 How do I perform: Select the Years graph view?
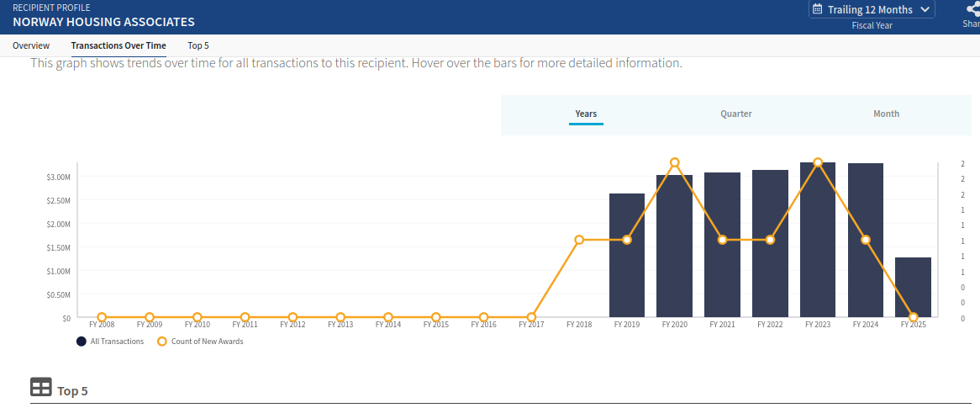tap(587, 114)
